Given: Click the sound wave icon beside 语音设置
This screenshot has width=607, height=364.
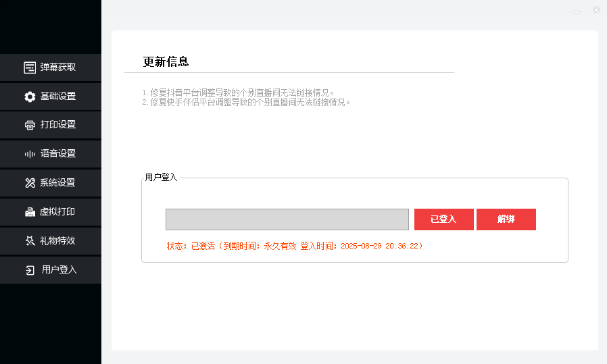Looking at the screenshot, I should (x=30, y=154).
